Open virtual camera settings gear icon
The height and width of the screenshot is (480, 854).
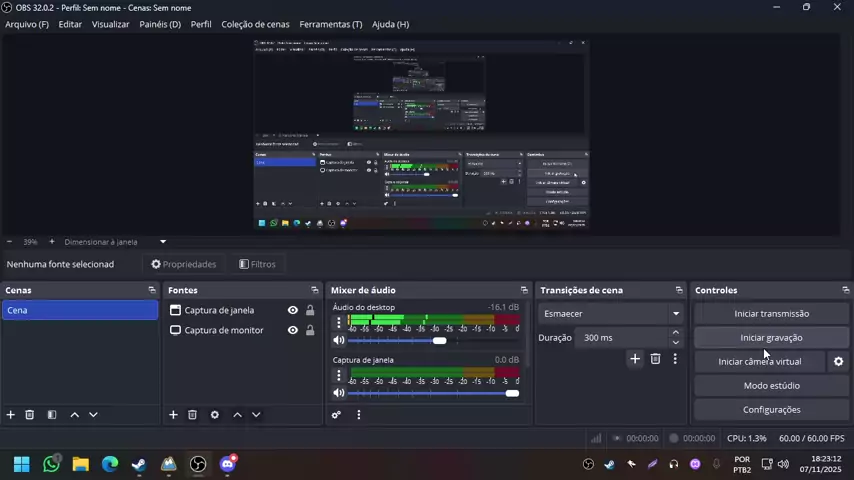tap(838, 362)
